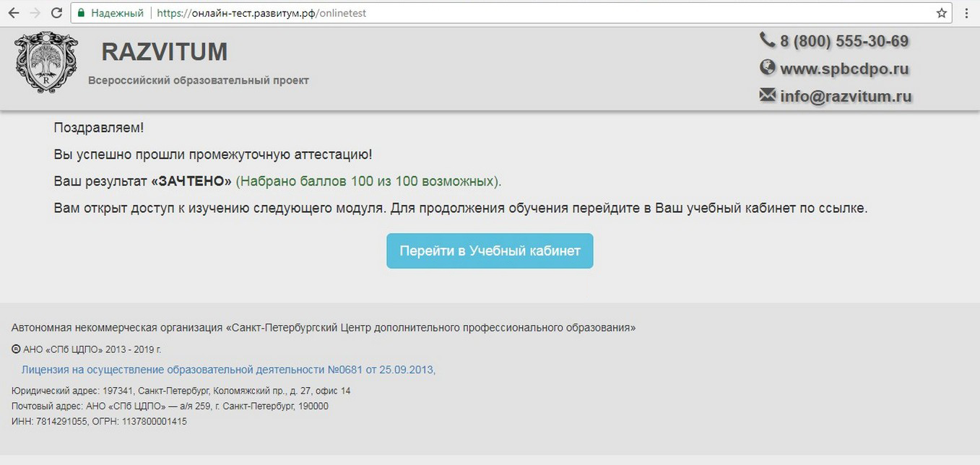Click the RAZVITUM tree emblem logo
Screen dimensions: 980x465
pyautogui.click(x=45, y=64)
